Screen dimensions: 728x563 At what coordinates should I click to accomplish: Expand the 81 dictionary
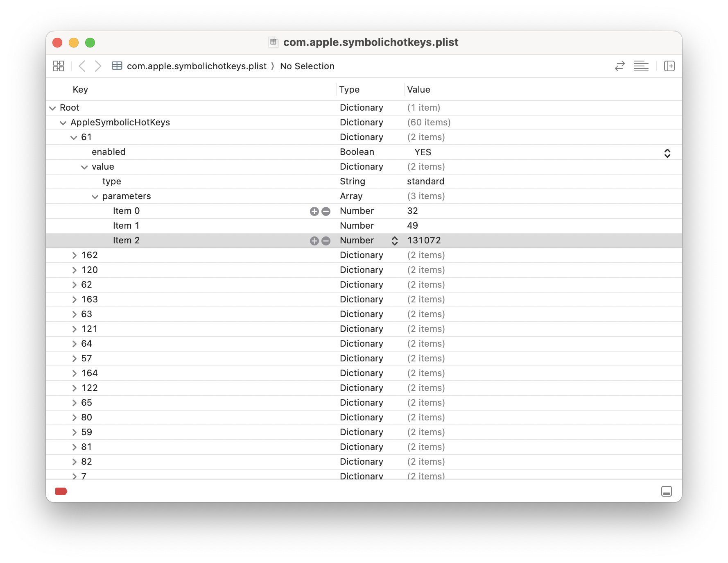[74, 447]
